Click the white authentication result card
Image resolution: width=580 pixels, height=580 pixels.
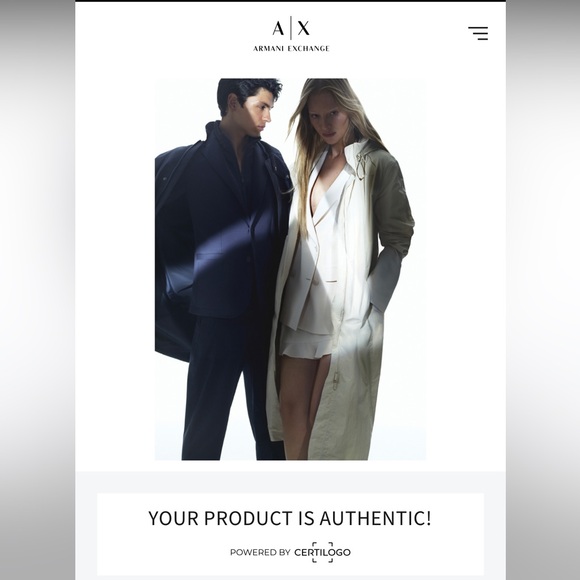[290, 534]
